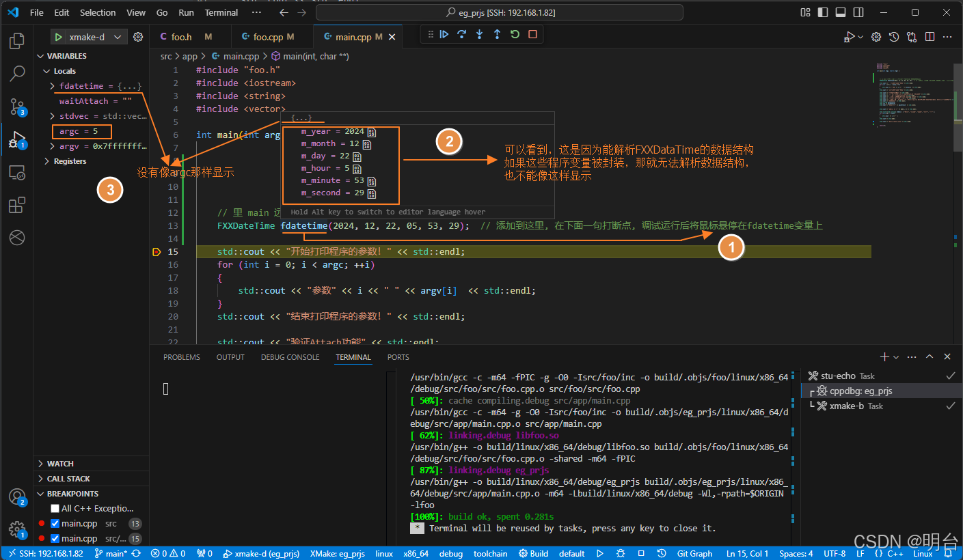The height and width of the screenshot is (560, 963).
Task: Open the Extensions view in activity bar
Action: click(17, 205)
